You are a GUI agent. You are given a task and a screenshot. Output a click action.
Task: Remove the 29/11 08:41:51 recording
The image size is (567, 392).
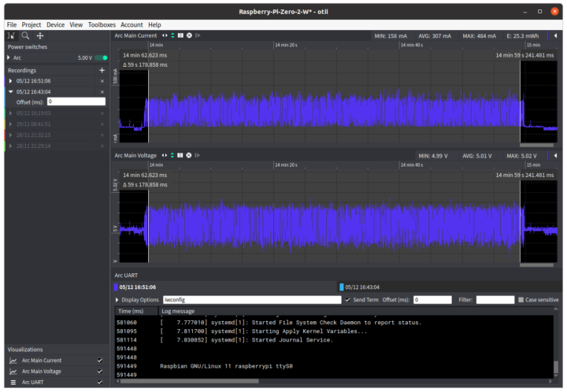102,124
